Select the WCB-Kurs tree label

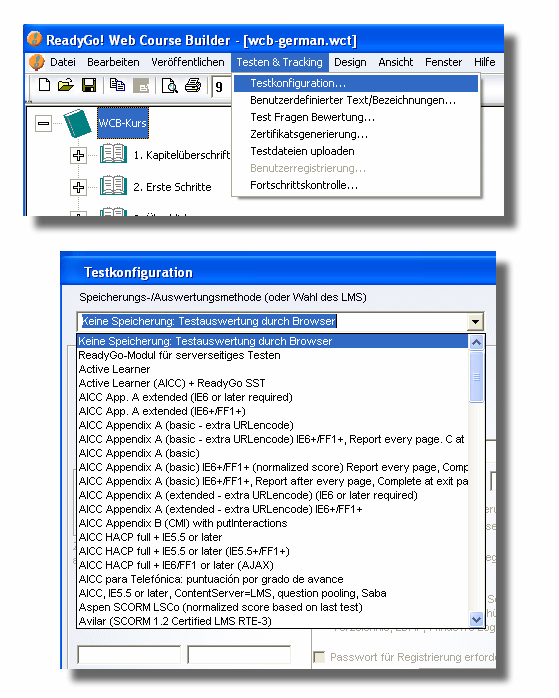(123, 123)
